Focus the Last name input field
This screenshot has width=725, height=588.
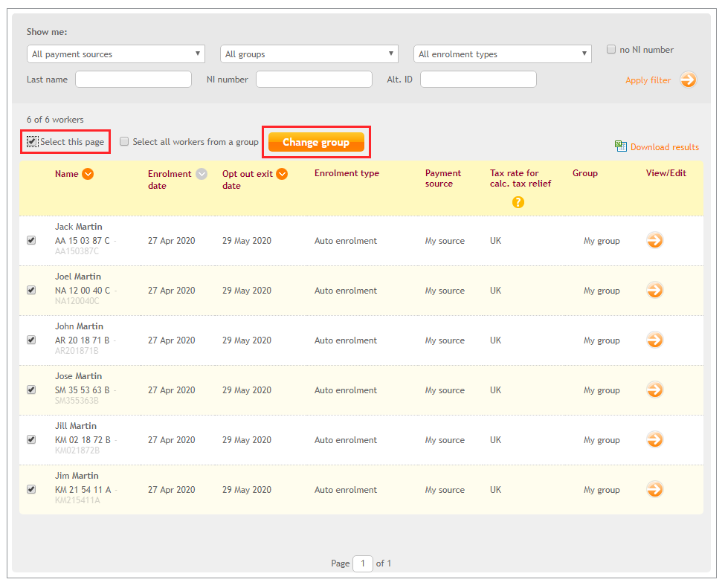click(x=134, y=79)
